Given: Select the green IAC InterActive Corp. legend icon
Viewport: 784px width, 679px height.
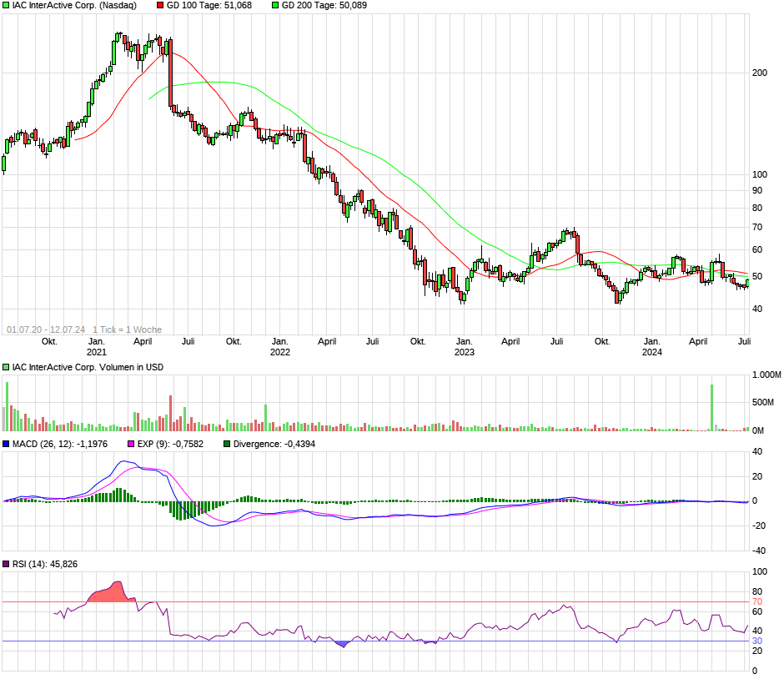Looking at the screenshot, I should (6, 7).
